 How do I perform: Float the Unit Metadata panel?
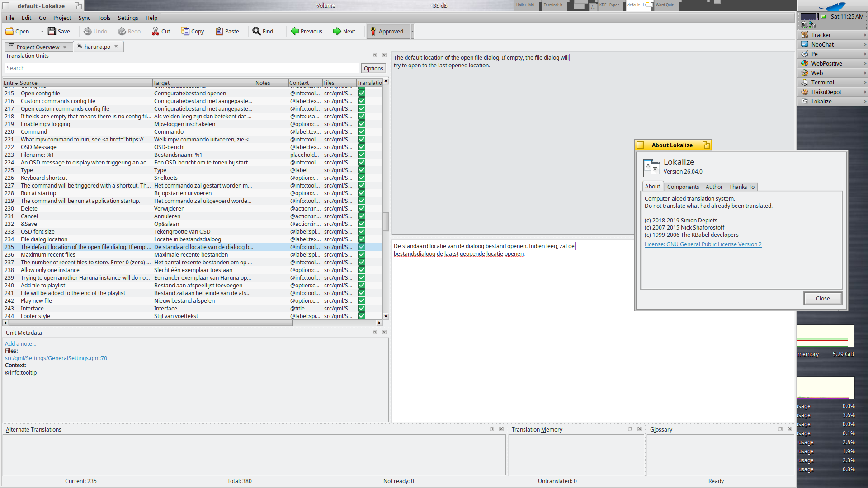pos(375,333)
